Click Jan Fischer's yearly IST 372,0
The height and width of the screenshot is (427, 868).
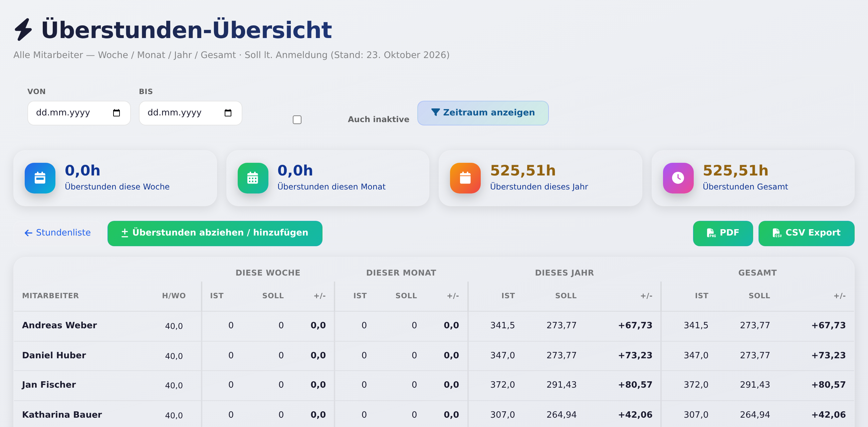point(502,385)
